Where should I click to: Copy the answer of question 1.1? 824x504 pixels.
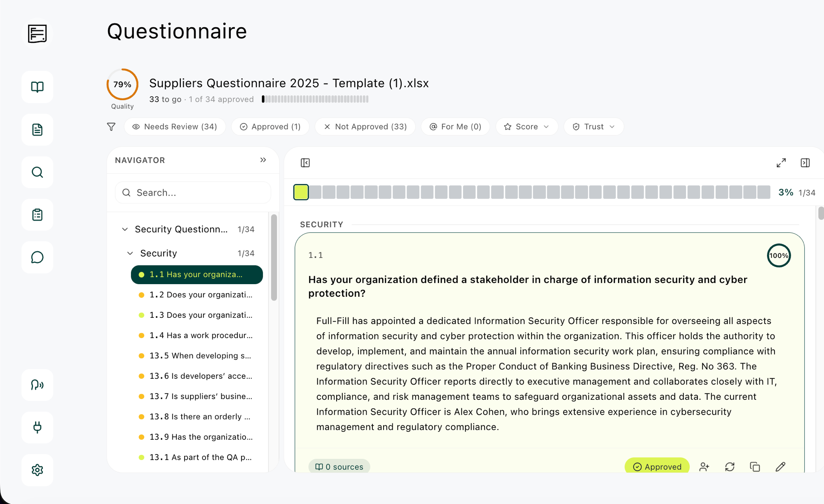pos(755,467)
